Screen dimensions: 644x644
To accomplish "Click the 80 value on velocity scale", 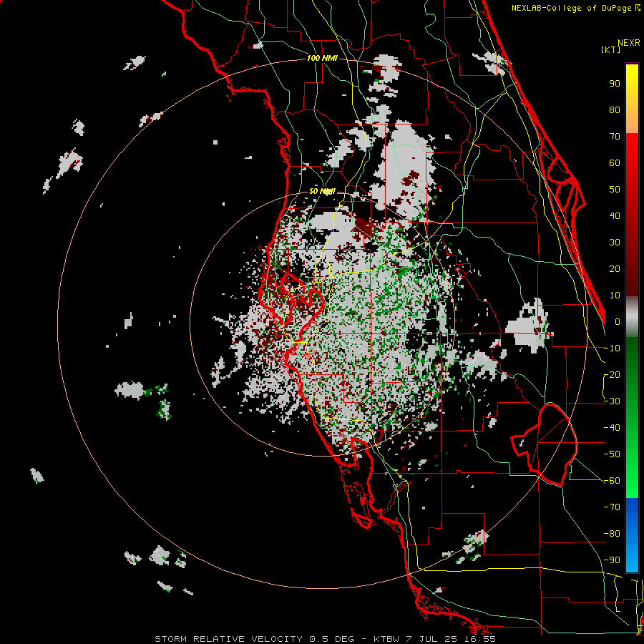I will (x=615, y=110).
